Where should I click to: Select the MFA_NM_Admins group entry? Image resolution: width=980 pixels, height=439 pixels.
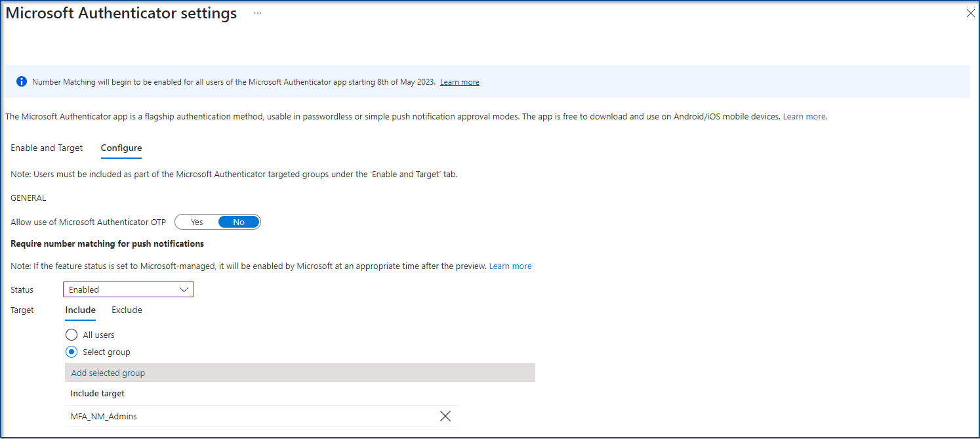click(104, 416)
